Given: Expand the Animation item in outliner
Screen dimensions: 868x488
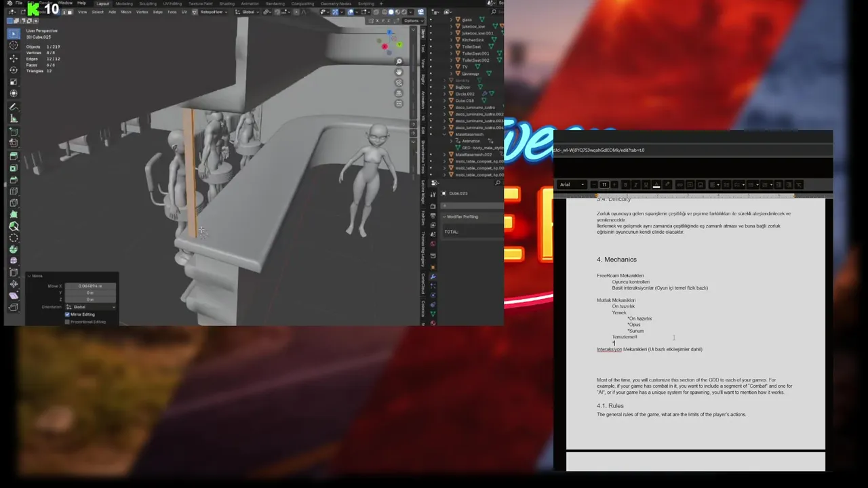Looking at the screenshot, I should coord(452,141).
